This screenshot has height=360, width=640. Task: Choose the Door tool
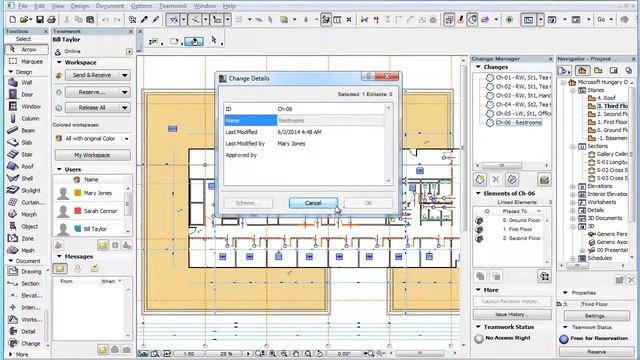point(26,94)
